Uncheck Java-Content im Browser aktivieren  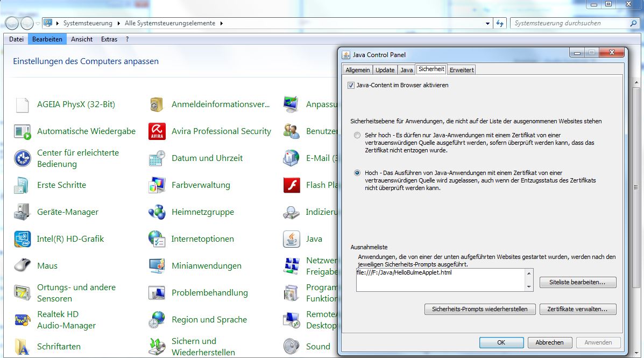click(x=350, y=85)
